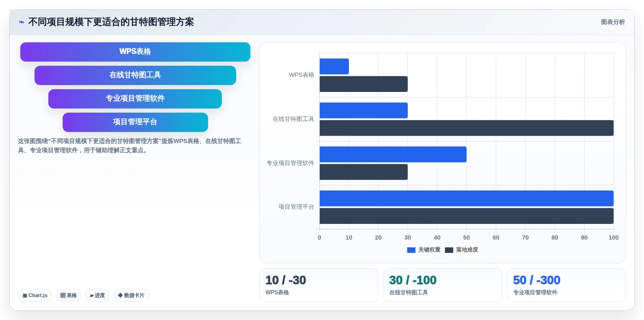The height and width of the screenshot is (320, 644).
Task: Click the 数据卡片 tag chip
Action: click(x=131, y=296)
